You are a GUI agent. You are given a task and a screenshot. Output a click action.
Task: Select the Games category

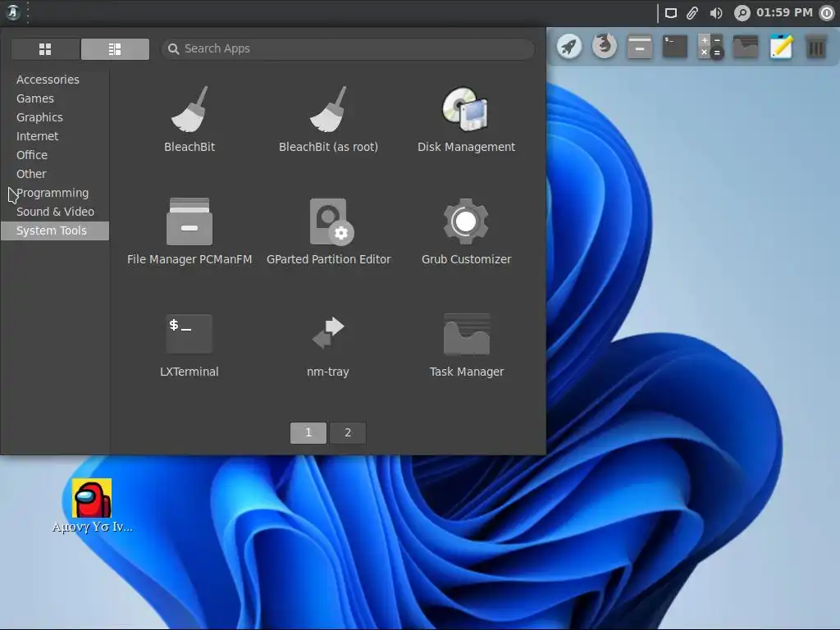click(55, 98)
